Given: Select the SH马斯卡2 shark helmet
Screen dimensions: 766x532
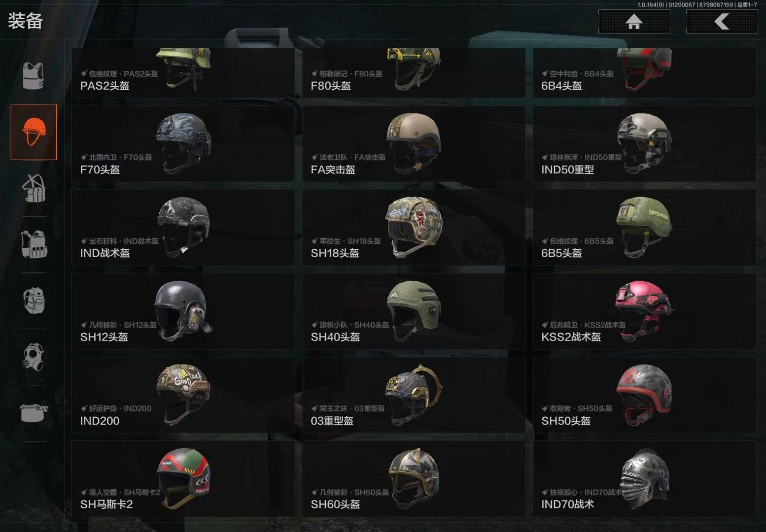Looking at the screenshot, I should [183, 479].
